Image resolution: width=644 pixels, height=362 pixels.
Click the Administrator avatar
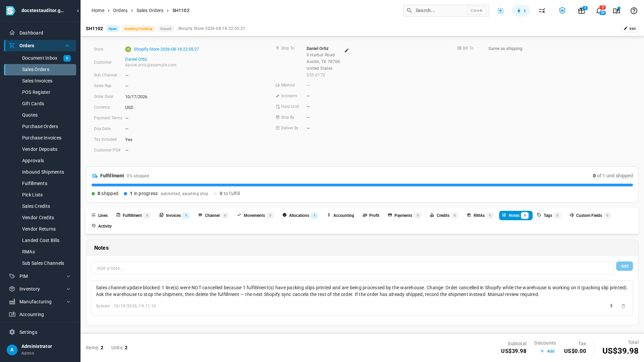tap(12, 350)
